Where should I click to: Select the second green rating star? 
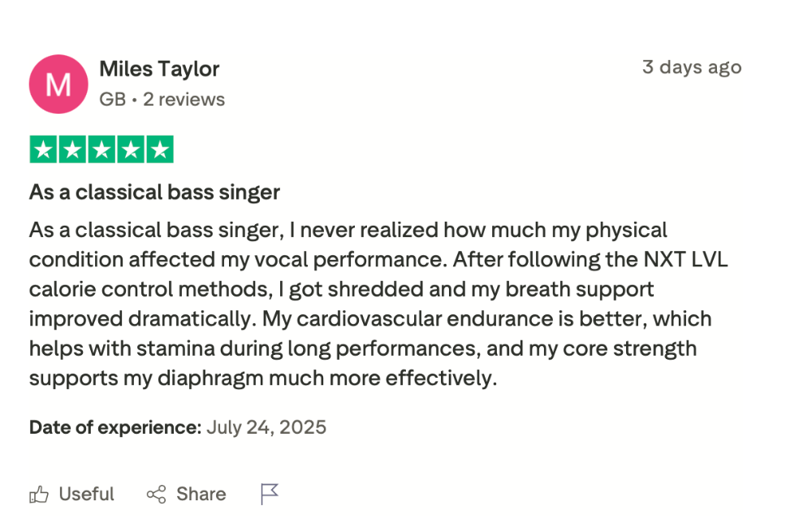tap(72, 149)
